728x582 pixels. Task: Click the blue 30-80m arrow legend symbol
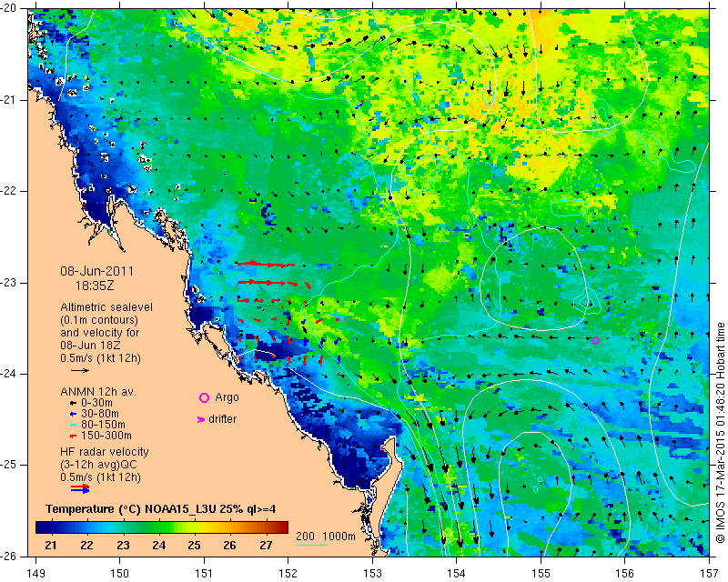pos(73,414)
